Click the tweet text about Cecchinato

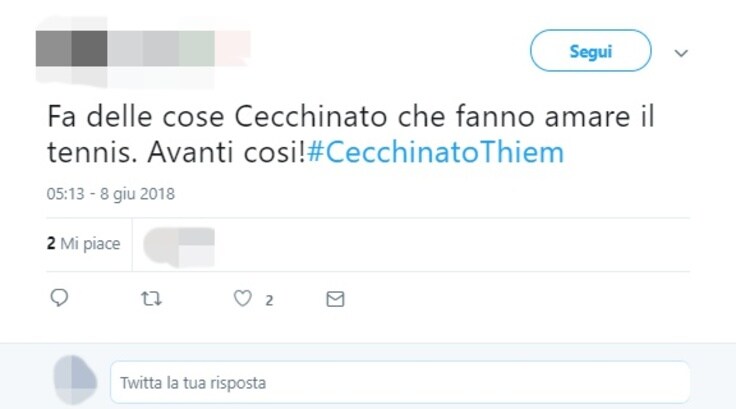pos(351,134)
